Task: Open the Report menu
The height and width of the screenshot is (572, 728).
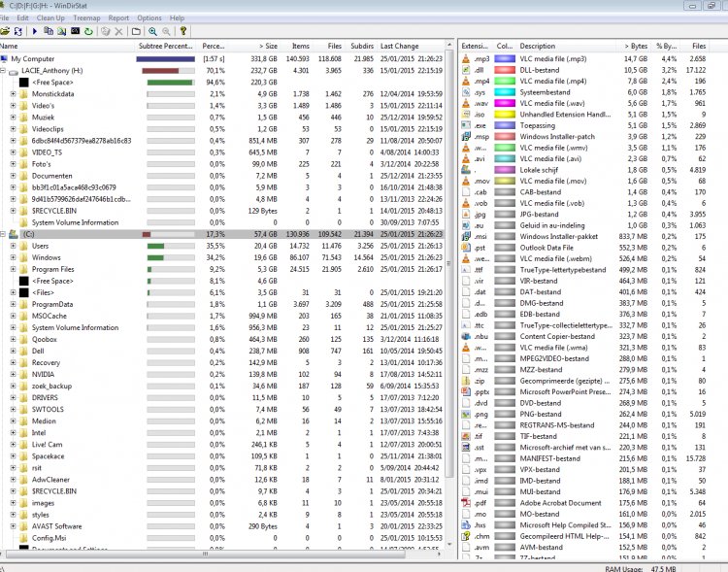Action: click(118, 18)
